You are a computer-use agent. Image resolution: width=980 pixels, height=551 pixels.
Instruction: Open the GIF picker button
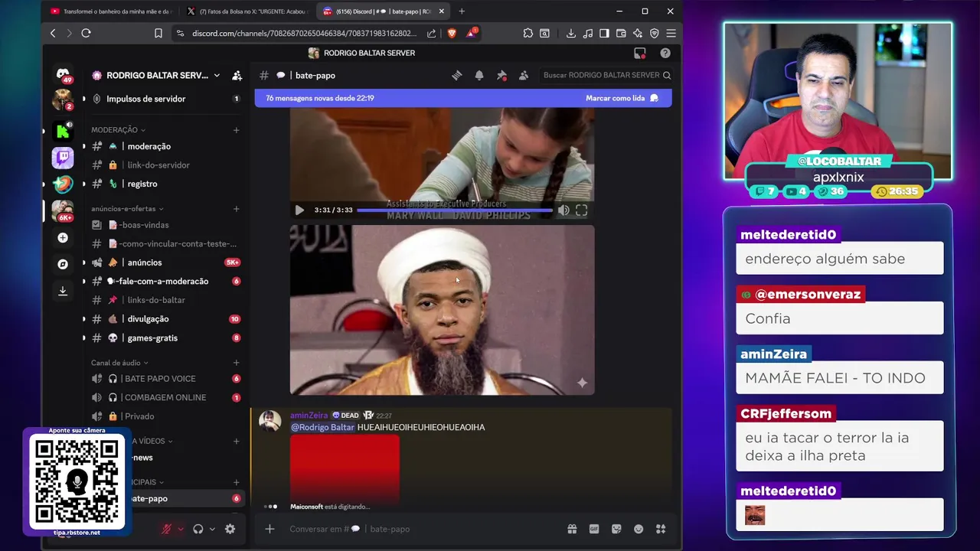click(594, 529)
